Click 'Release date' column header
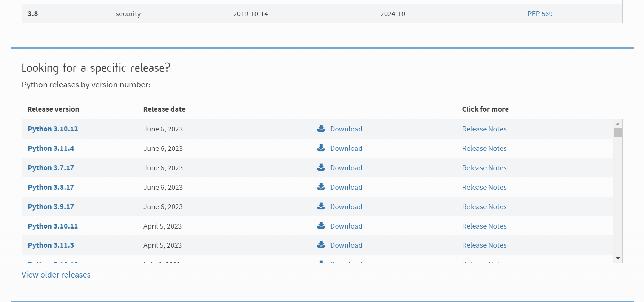644x302 pixels. [x=164, y=109]
